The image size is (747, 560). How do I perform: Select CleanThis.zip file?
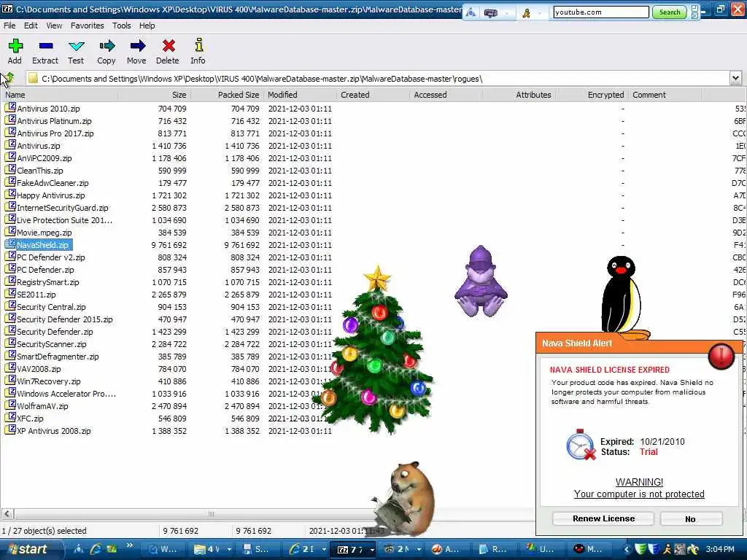[x=34, y=171]
